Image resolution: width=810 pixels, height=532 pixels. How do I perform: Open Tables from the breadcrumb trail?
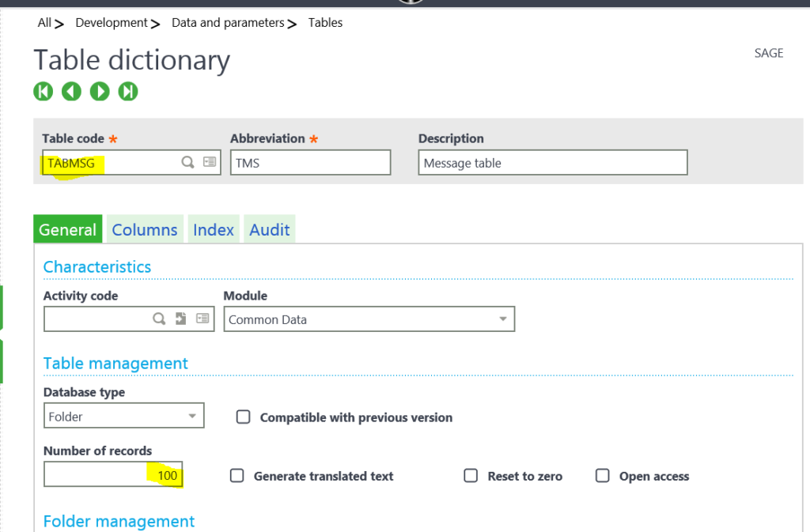[324, 22]
